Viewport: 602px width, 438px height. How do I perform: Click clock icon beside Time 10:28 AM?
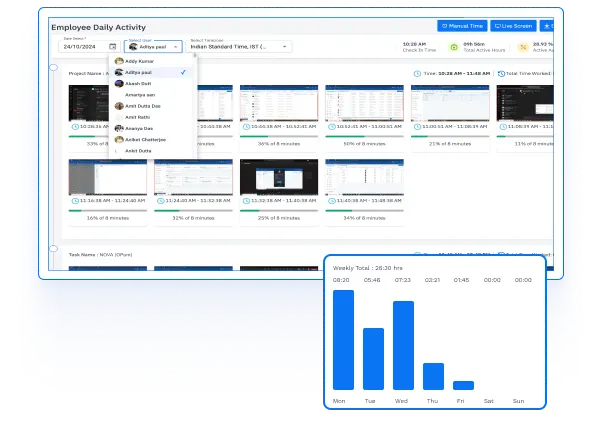click(417, 74)
